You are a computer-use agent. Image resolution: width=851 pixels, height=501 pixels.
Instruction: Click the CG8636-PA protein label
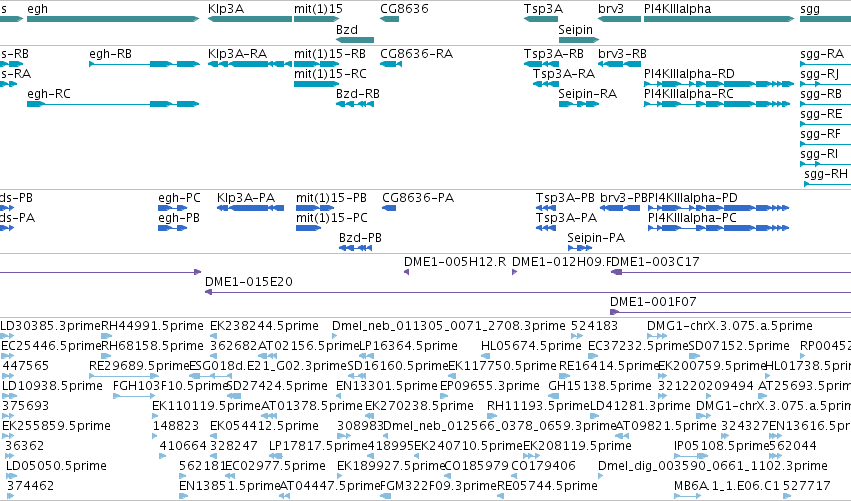(418, 198)
